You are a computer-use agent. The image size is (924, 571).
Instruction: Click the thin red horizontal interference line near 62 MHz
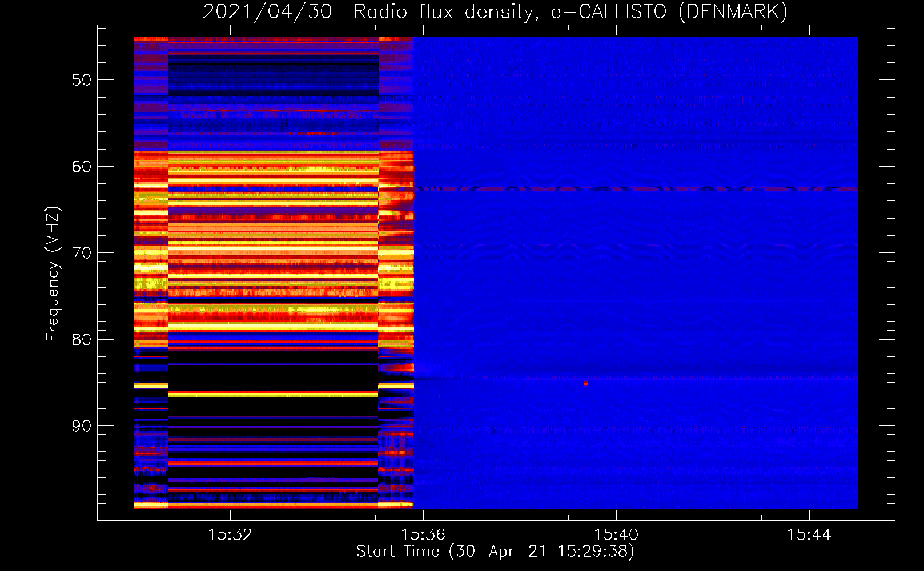tap(636, 188)
